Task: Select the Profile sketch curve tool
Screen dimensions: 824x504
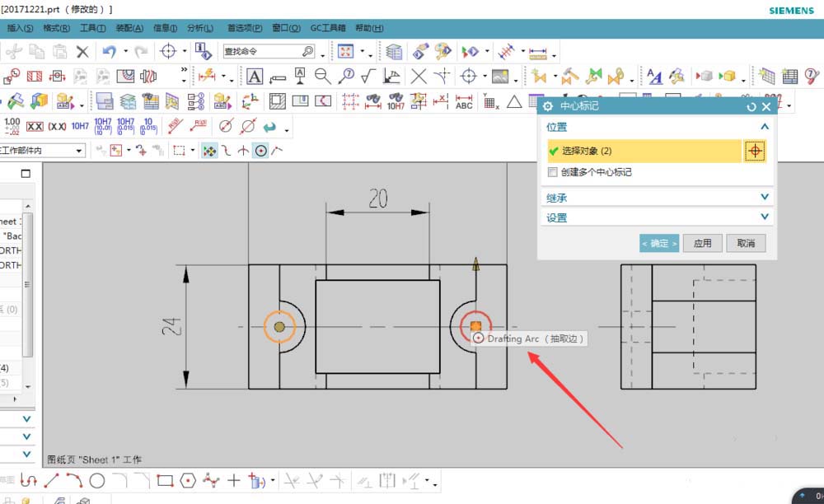Action: [28, 480]
